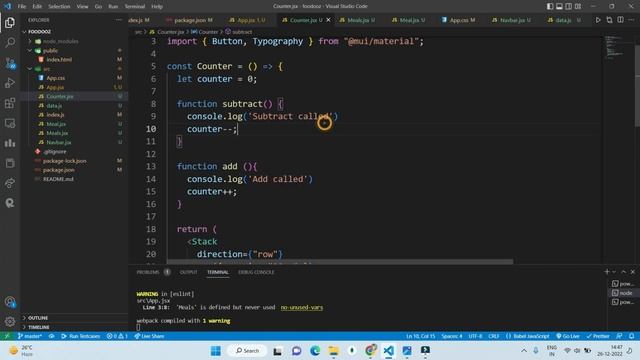The image size is (640, 360).
Task: Open Meal.jsx in the explorer
Action: coord(56,124)
